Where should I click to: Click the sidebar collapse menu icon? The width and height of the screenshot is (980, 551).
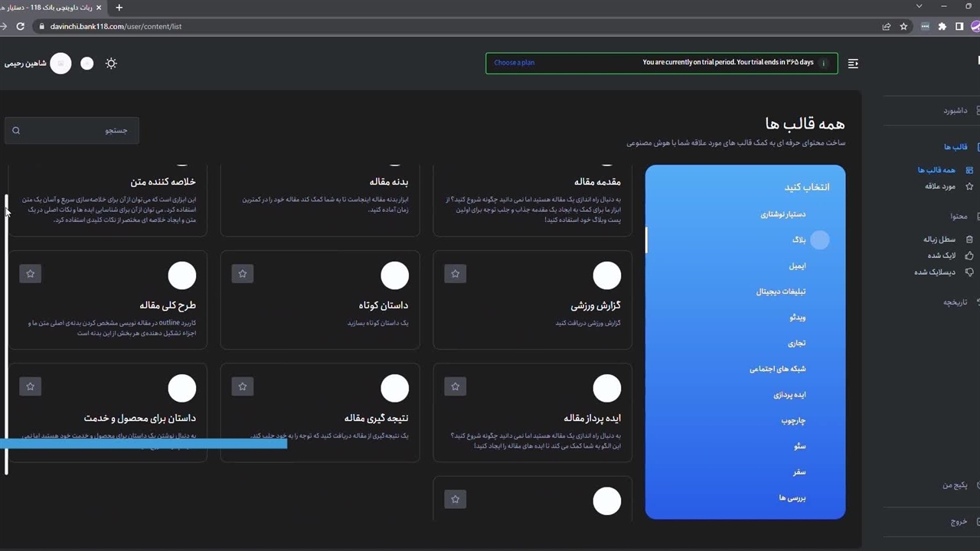click(x=853, y=64)
